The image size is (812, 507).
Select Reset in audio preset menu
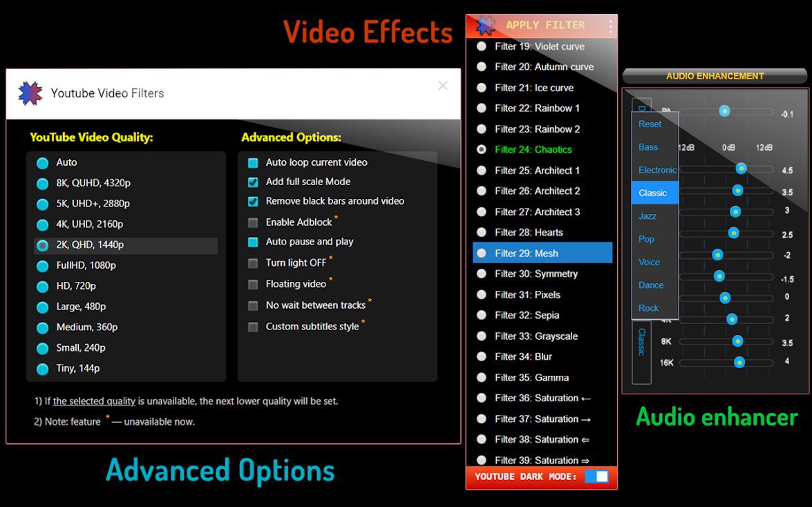click(x=654, y=124)
